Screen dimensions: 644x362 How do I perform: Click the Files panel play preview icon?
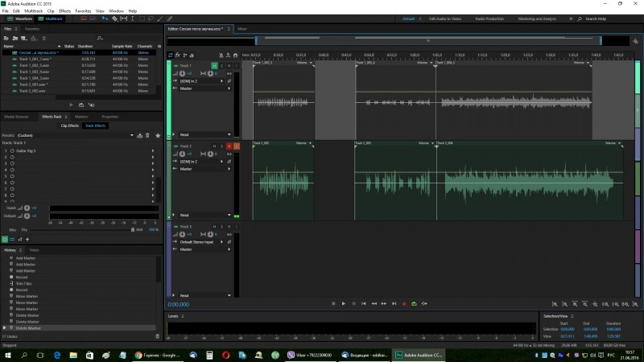pos(71,105)
